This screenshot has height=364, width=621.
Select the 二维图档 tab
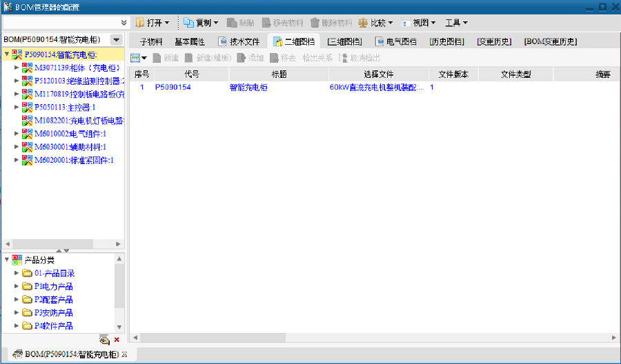click(294, 41)
